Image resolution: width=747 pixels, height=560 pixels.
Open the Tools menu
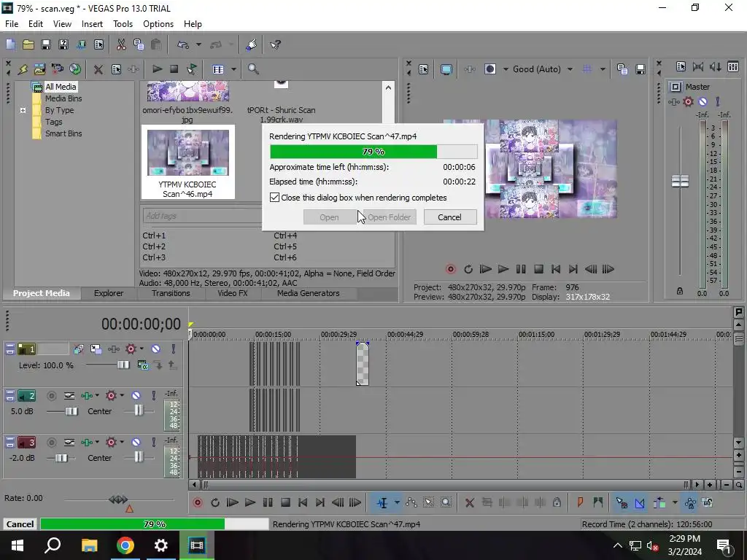(123, 24)
